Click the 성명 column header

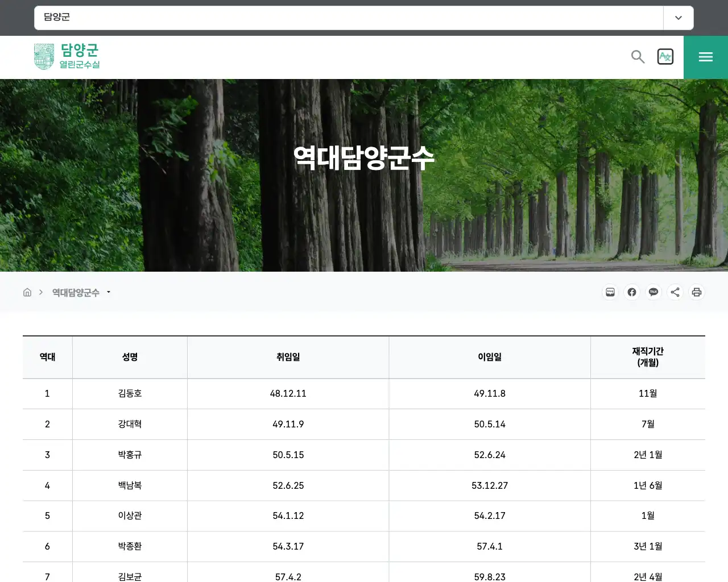(x=129, y=357)
